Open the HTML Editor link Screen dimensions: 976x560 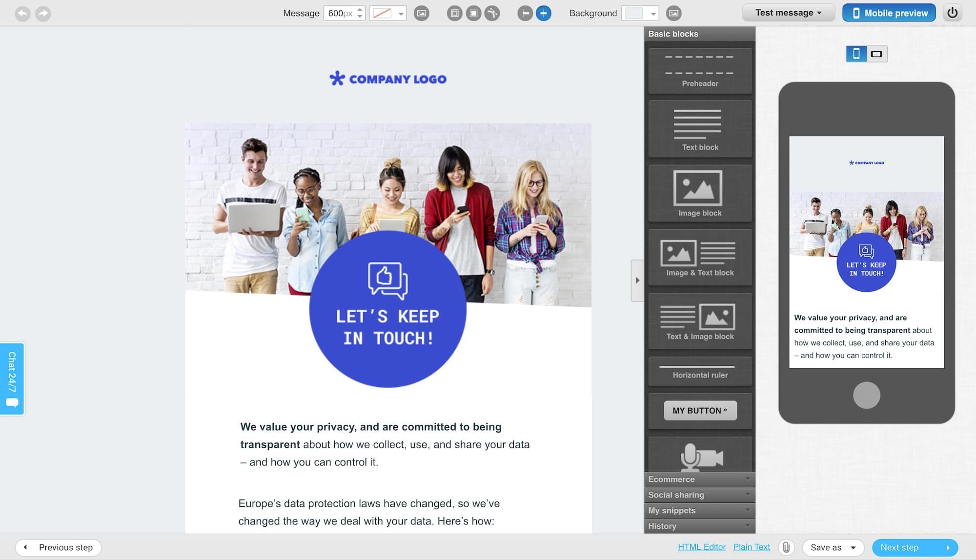coord(701,547)
